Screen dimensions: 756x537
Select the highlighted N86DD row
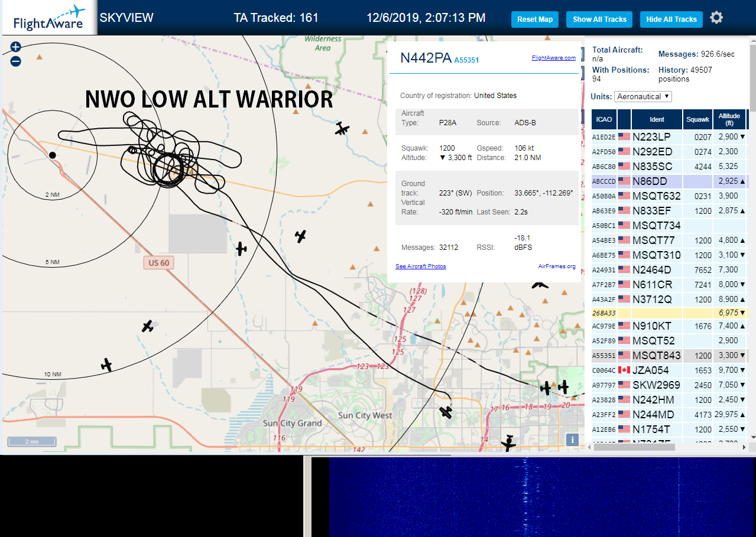click(670, 181)
